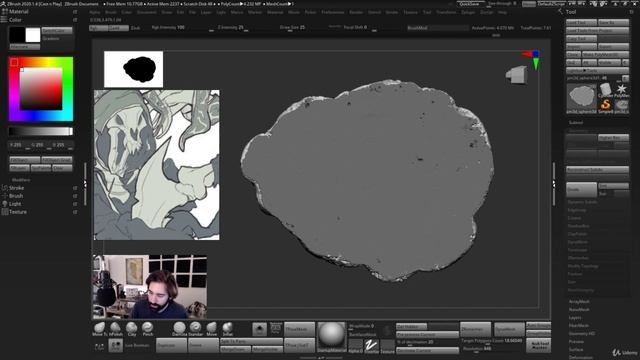
Task: Open the Alpha Off selector
Action: pyautogui.click(x=356, y=345)
